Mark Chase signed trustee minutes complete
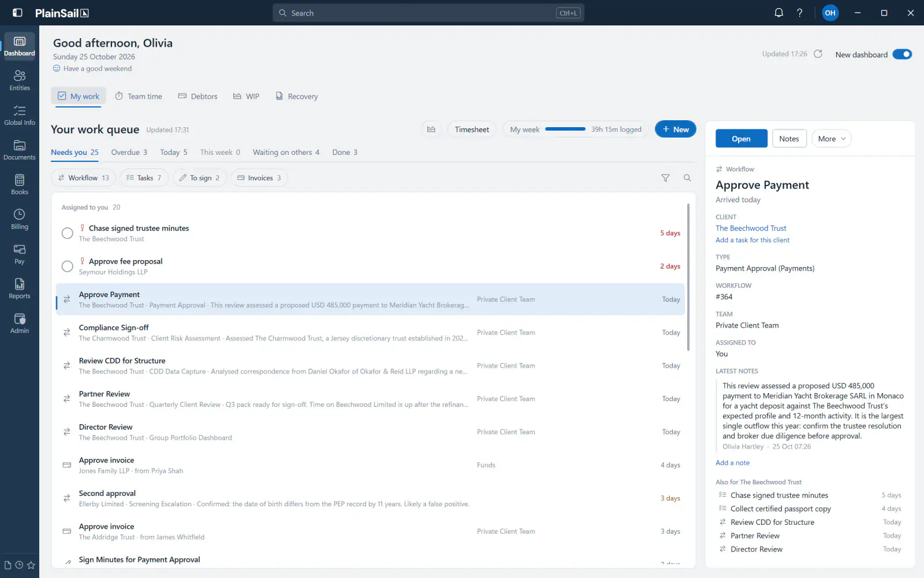This screenshot has width=924, height=578. tap(68, 234)
